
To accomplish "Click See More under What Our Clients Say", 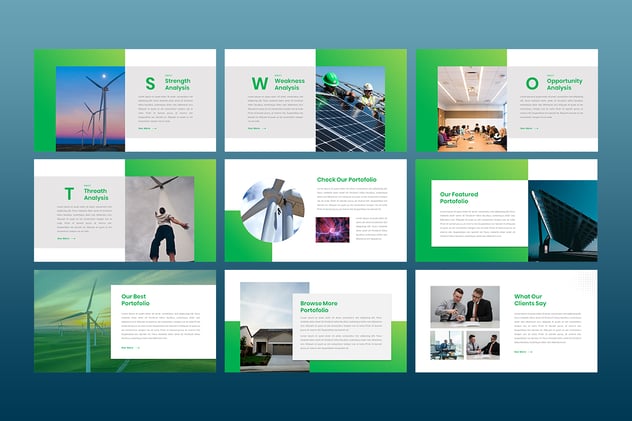I will (x=523, y=351).
